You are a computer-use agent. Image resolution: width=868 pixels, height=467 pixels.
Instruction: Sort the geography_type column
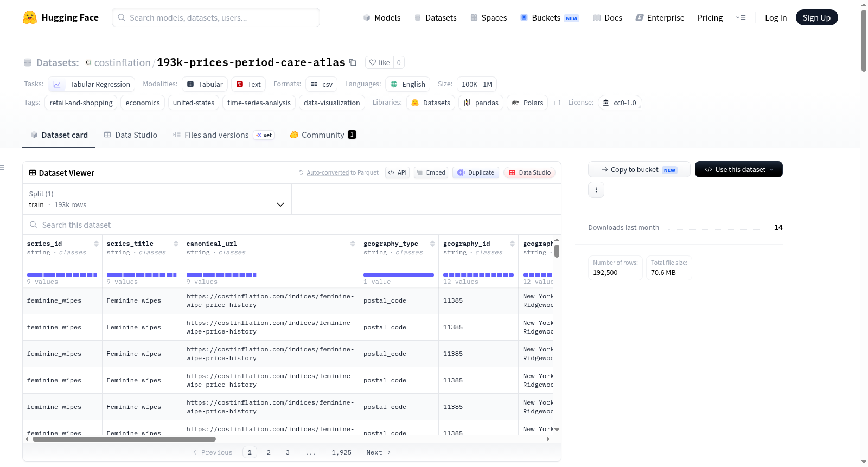coord(432,244)
